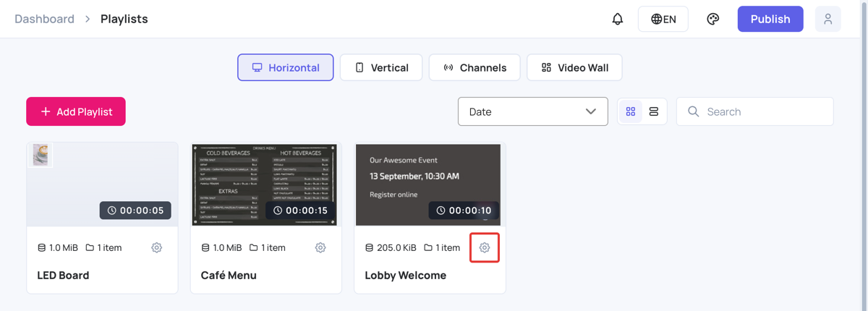Switch to the Channels tab
868x311 pixels.
[x=475, y=67]
